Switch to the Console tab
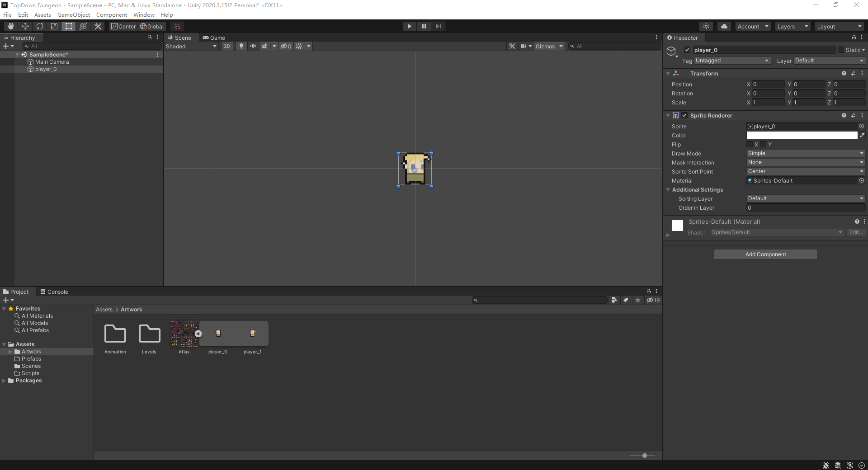Image resolution: width=868 pixels, height=470 pixels. (x=54, y=292)
